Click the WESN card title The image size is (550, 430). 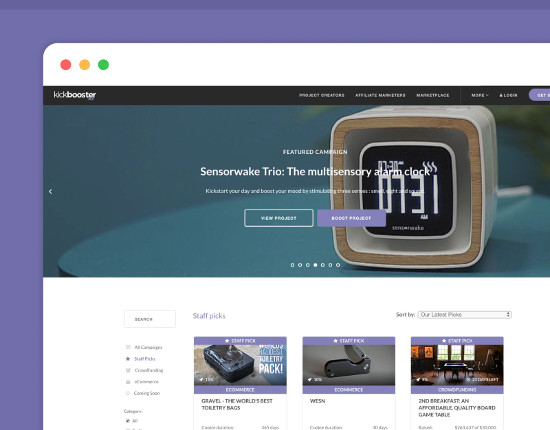coord(317,401)
